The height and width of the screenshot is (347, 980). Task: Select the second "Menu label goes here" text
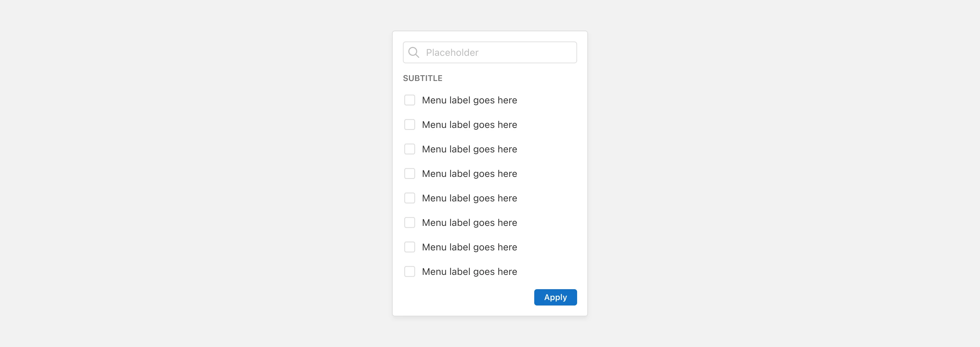click(469, 125)
